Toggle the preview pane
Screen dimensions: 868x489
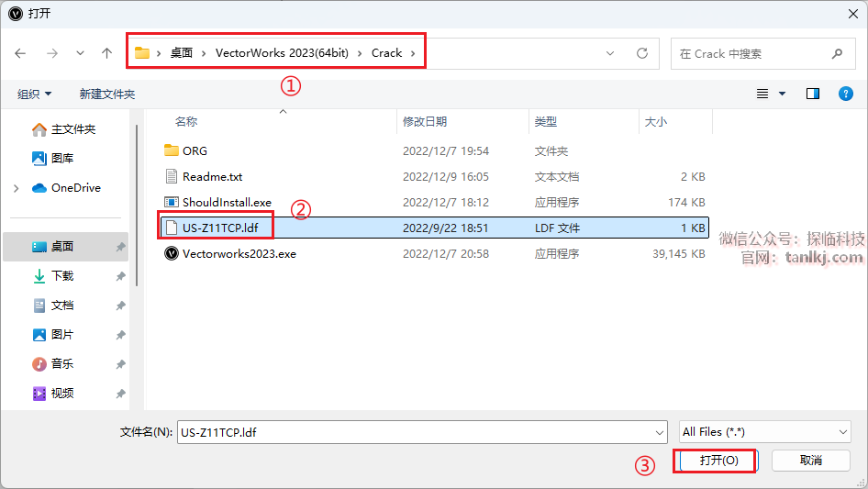click(813, 94)
